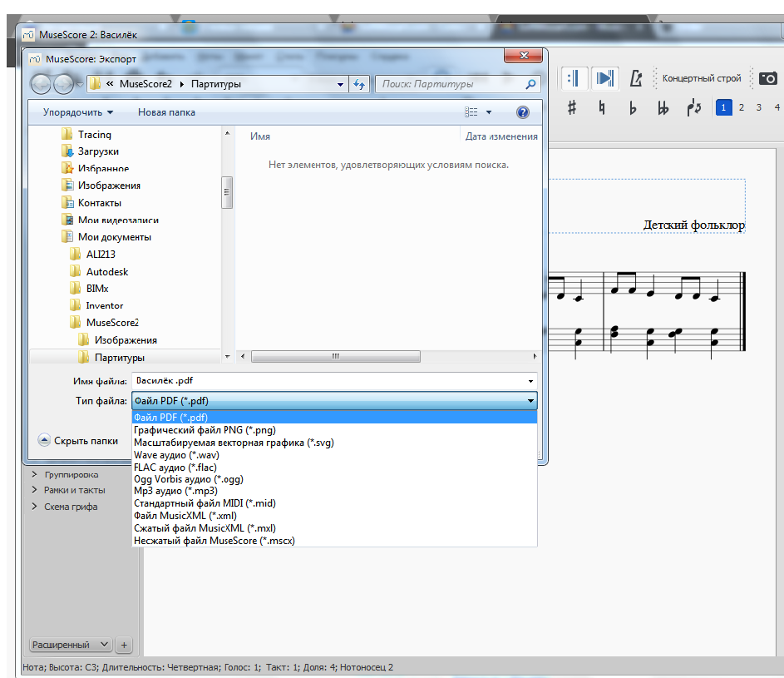The height and width of the screenshot is (678, 784).
Task: Change the file view mode icon
Action: point(471,112)
